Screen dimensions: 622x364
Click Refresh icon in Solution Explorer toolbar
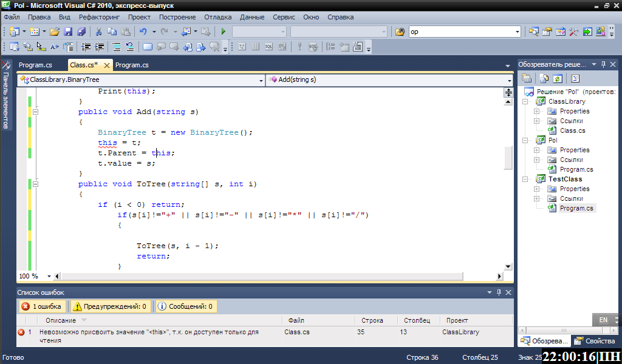tap(557, 78)
